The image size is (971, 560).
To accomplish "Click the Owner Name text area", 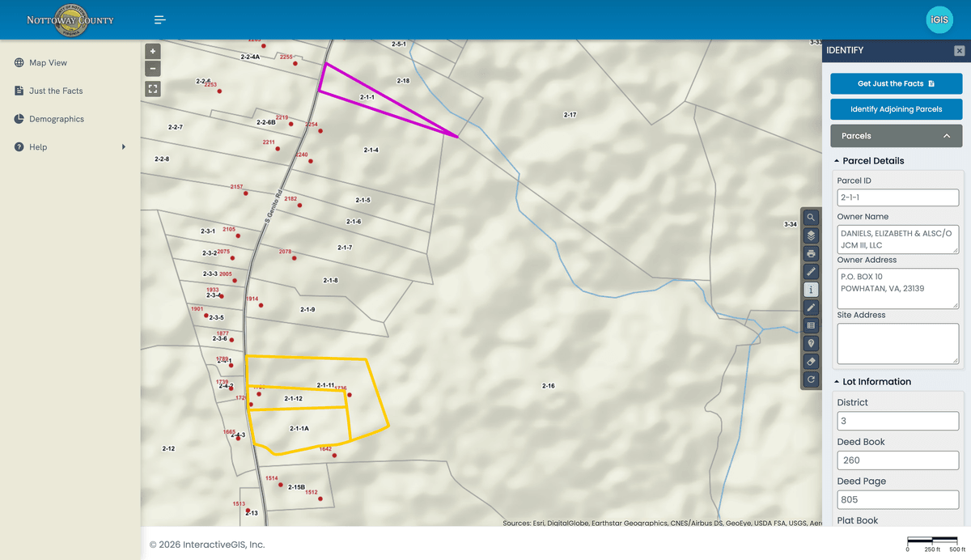I will 897,239.
